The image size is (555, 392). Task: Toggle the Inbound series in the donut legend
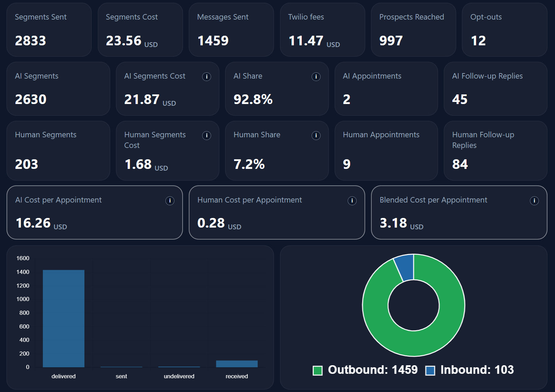tap(476, 370)
